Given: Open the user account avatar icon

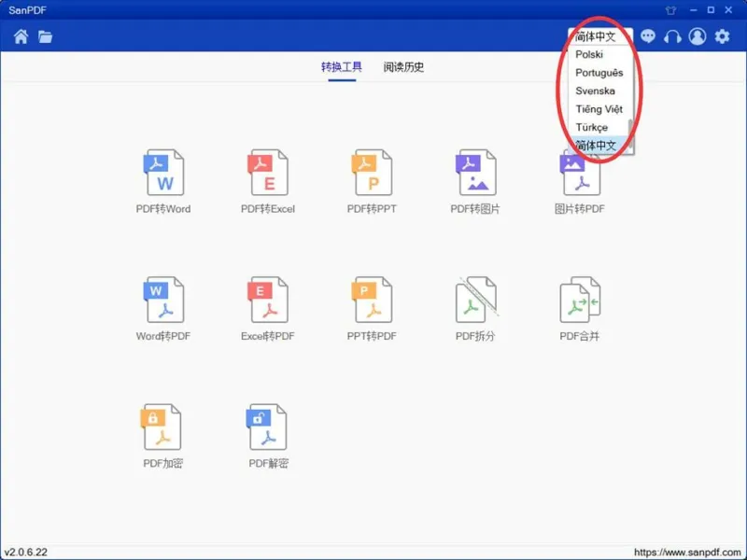Looking at the screenshot, I should (698, 36).
